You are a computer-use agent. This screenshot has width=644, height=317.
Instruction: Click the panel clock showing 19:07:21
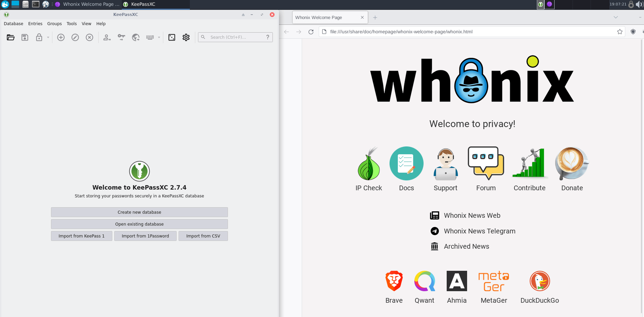click(618, 4)
